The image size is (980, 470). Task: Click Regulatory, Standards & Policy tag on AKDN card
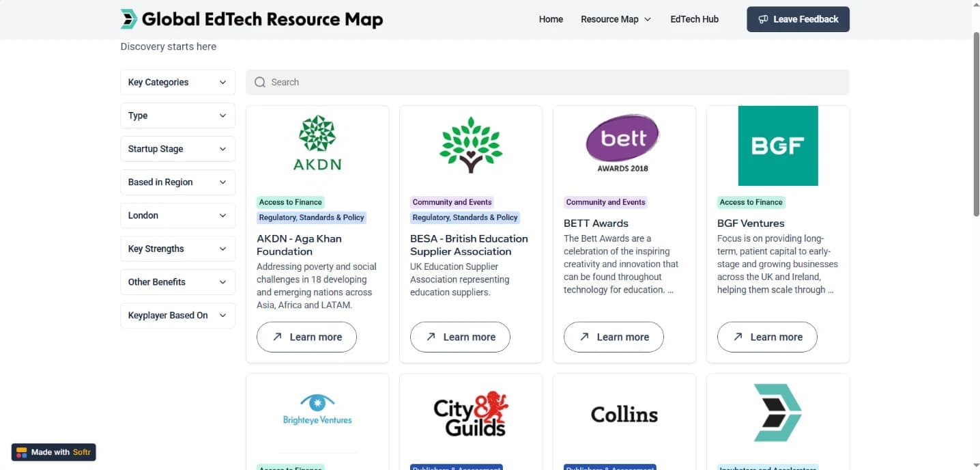(x=311, y=217)
